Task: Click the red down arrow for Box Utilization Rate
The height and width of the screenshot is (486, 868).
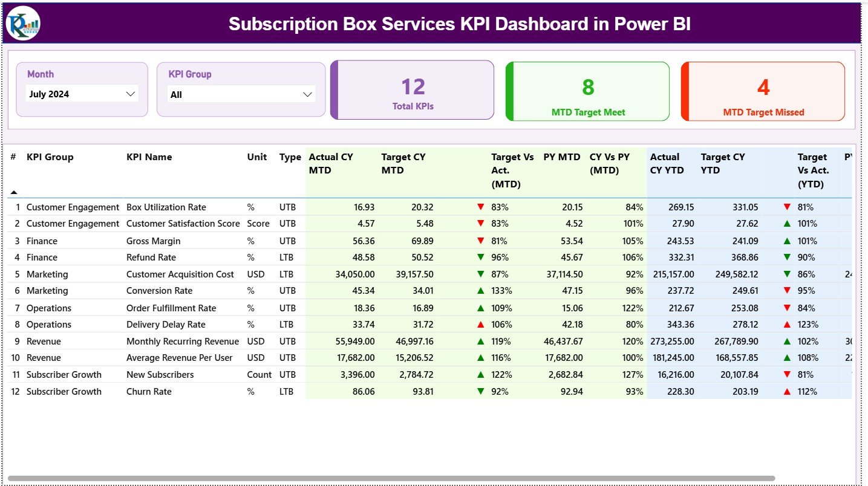Action: coord(480,207)
